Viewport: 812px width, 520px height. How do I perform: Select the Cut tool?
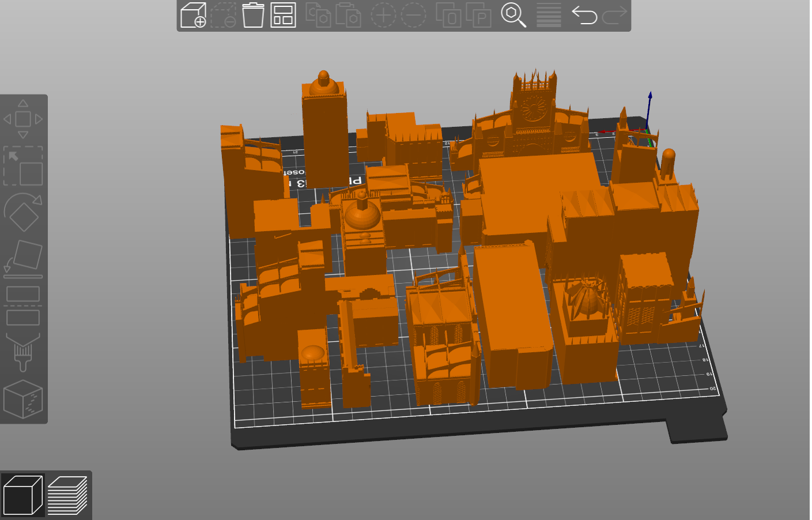tap(23, 306)
